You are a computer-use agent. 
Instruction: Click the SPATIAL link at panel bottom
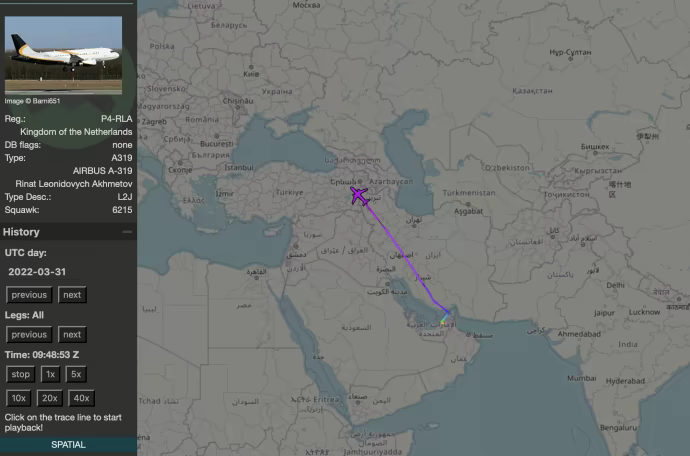pos(68,444)
